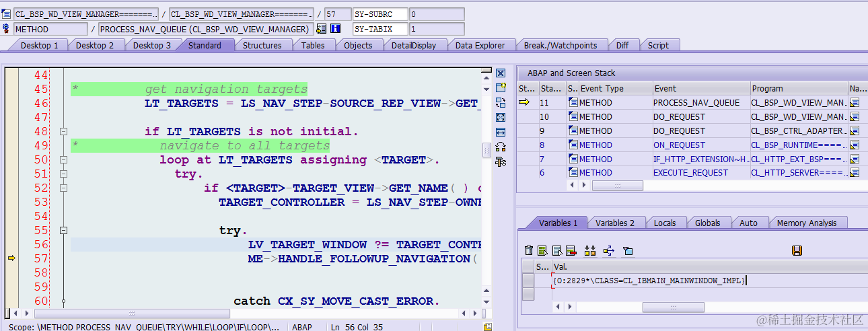The height and width of the screenshot is (331, 868).
Task: Collapse the if block at line 52
Action: 63,188
